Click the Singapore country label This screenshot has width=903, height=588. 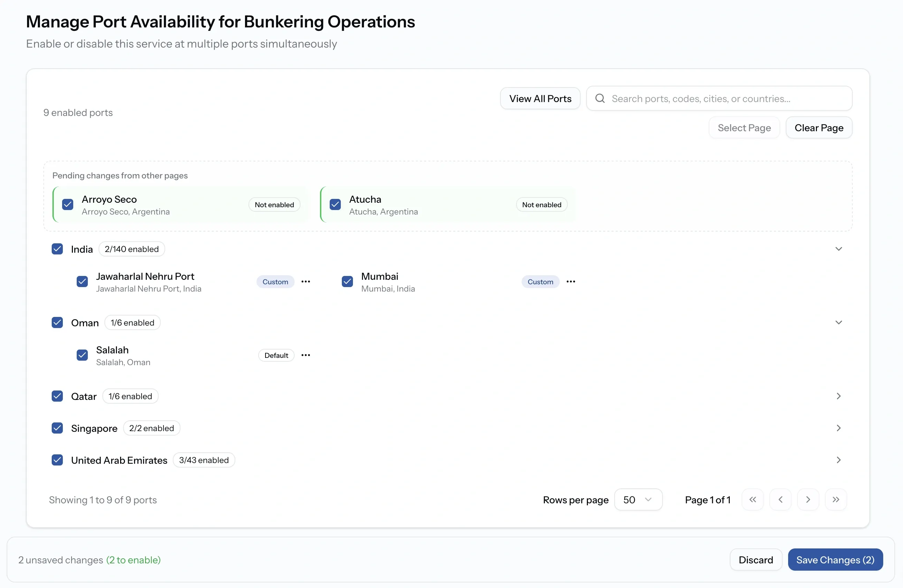(x=94, y=429)
